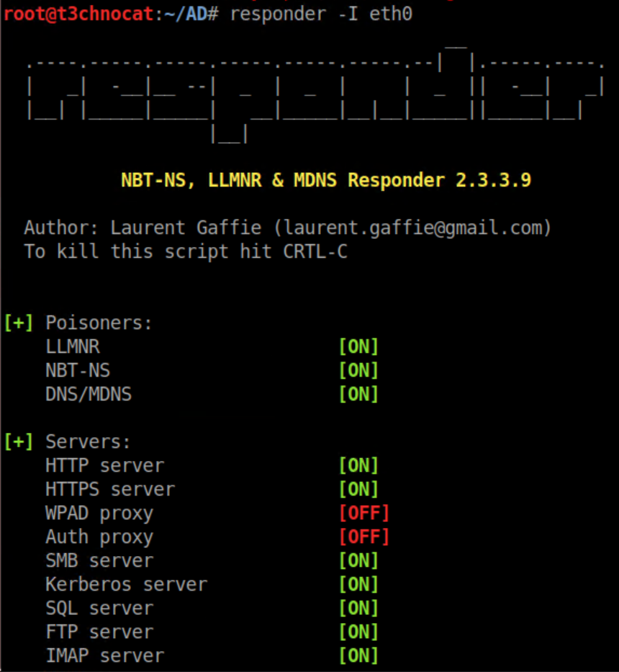Select the HTTPS server entry
Viewport: 619px width, 672px height.
tap(110, 490)
